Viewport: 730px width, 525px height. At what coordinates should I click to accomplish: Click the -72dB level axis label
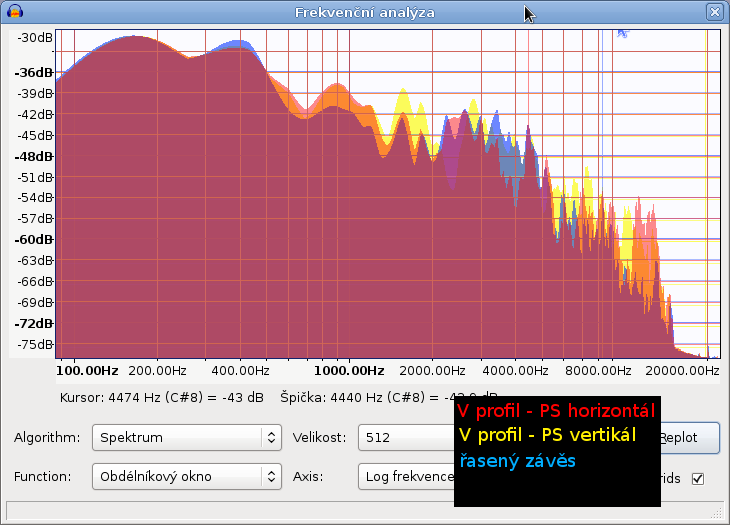[x=34, y=323]
